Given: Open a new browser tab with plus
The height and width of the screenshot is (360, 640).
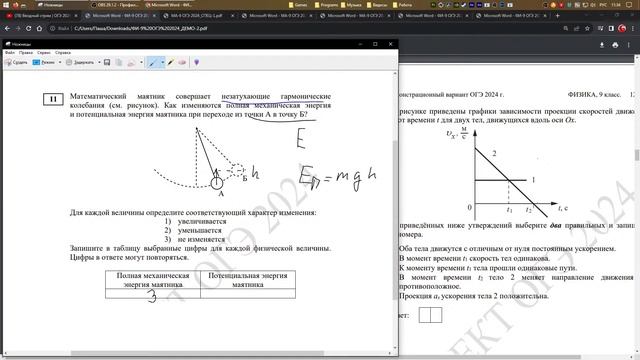Looking at the screenshot, I should point(558,16).
